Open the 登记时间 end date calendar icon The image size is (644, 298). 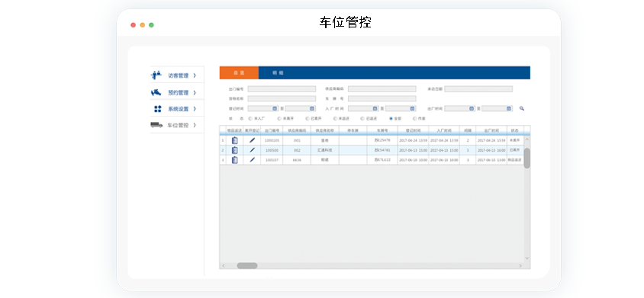[312, 108]
